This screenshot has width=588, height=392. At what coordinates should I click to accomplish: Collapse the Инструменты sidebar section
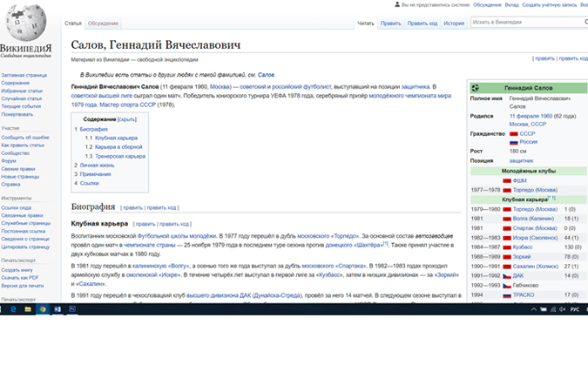[x=17, y=198]
